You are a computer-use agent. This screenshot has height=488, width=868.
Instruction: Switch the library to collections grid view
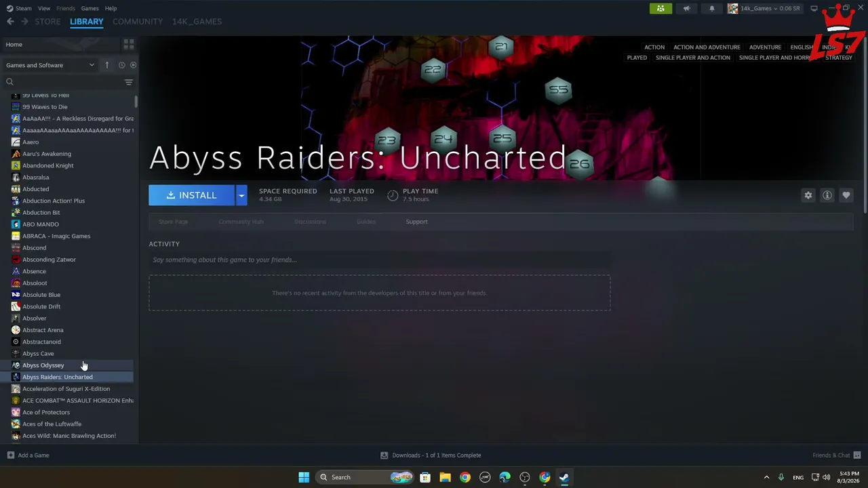tap(128, 45)
